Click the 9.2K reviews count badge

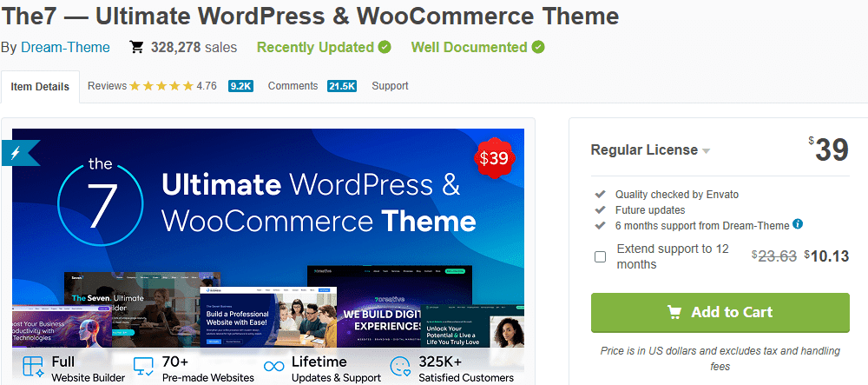240,86
